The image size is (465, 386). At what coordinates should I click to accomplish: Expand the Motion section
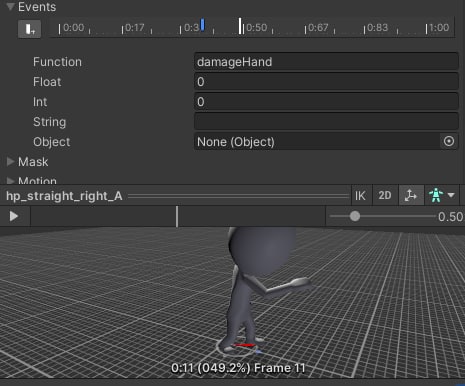coord(11,181)
